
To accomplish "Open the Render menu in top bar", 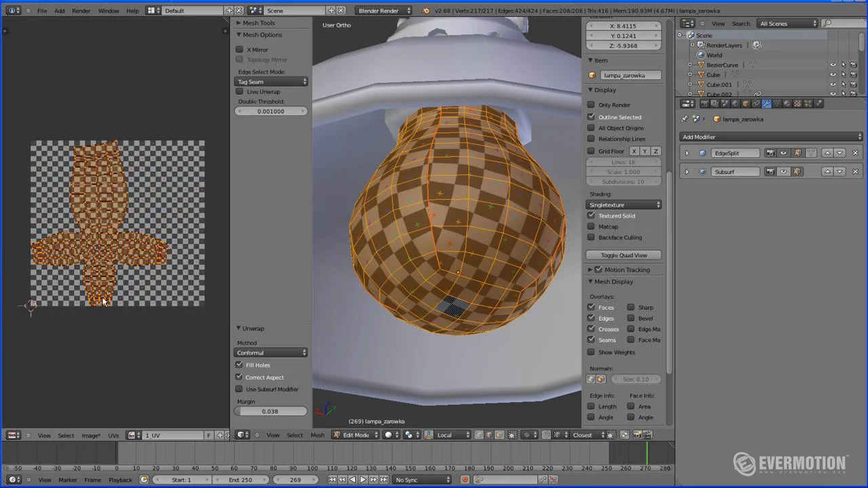I will [x=81, y=11].
